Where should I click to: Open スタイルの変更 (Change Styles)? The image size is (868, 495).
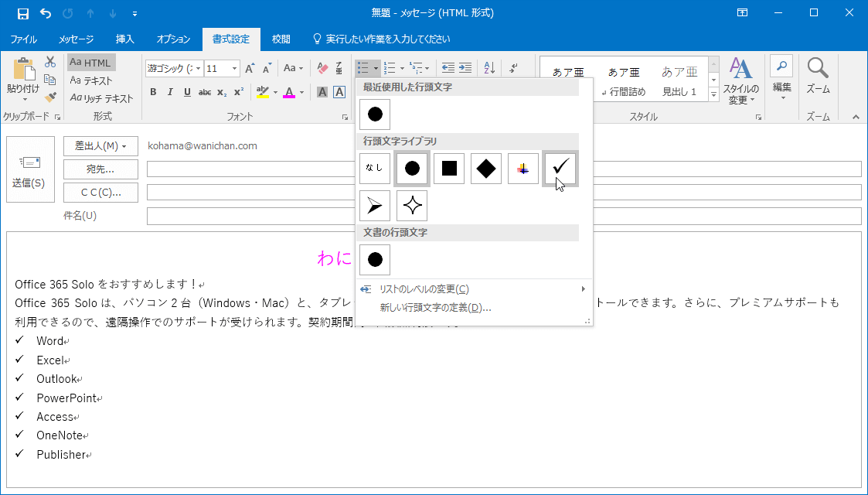click(740, 80)
